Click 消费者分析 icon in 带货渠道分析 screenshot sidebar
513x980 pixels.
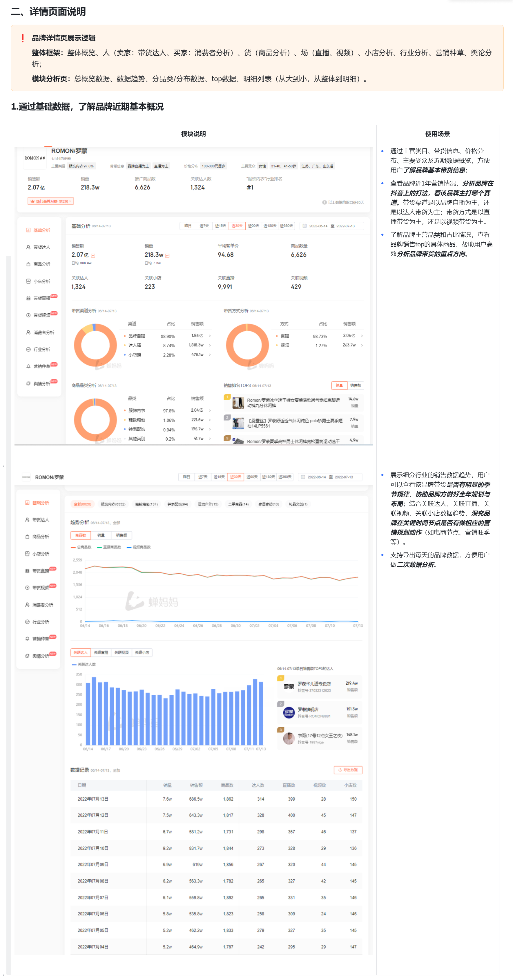(x=28, y=332)
